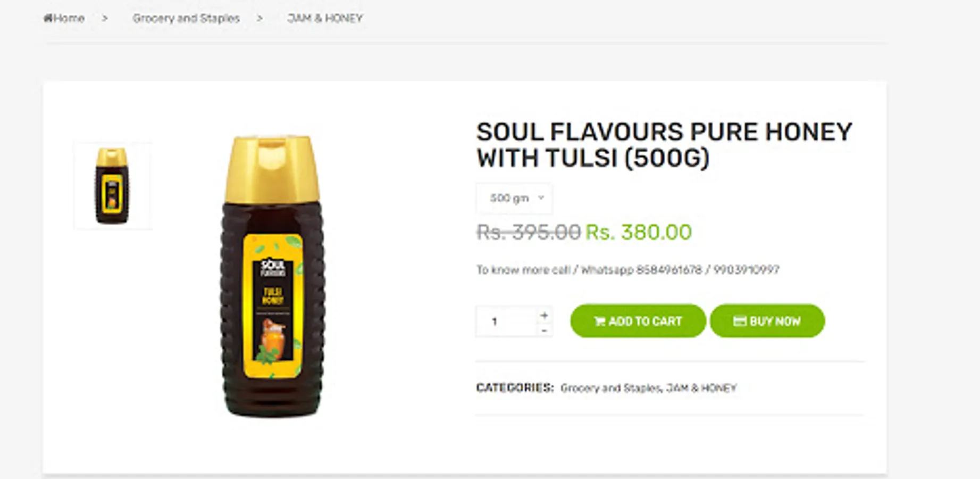Select the honey bottle thumbnail image
Image resolution: width=980 pixels, height=479 pixels.
(112, 186)
